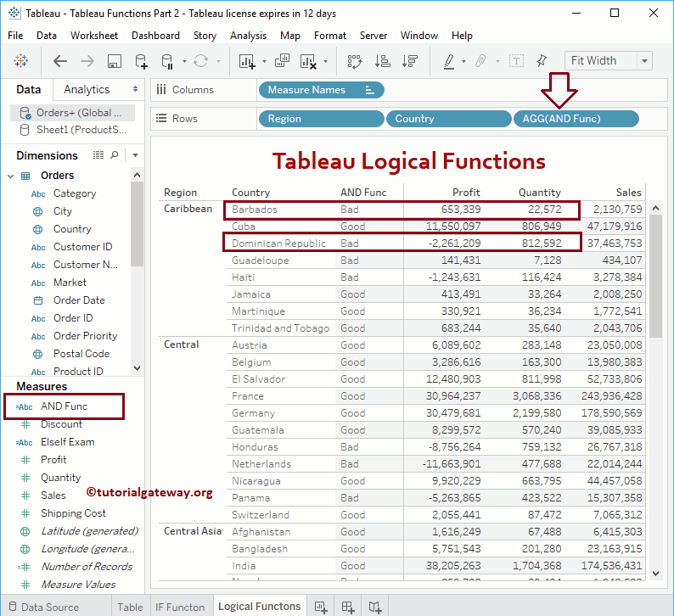Screen dimensions: 674x616
Task: Save workbook using the floppy disk icon
Action: point(114,61)
